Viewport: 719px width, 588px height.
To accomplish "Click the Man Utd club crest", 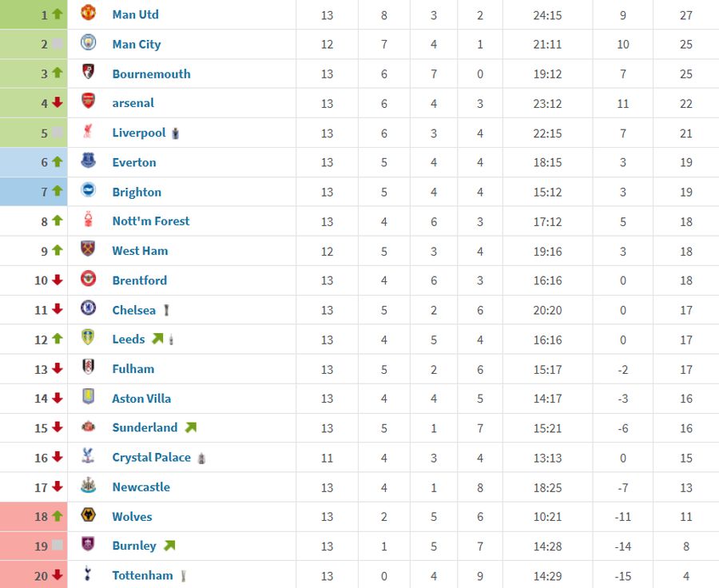I will pos(88,14).
